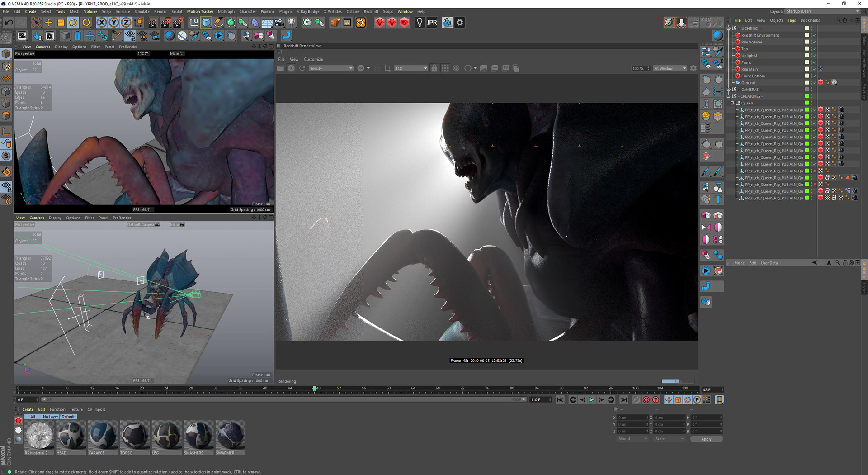Screen dimensions: 868x475
Task: Open the MoGraph menu
Action: point(226,12)
